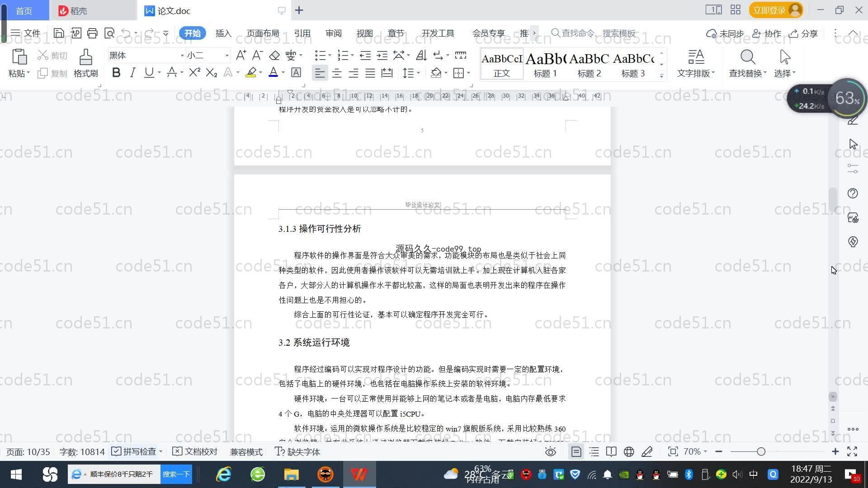
Task: Switch to outline view icon
Action: [594, 451]
